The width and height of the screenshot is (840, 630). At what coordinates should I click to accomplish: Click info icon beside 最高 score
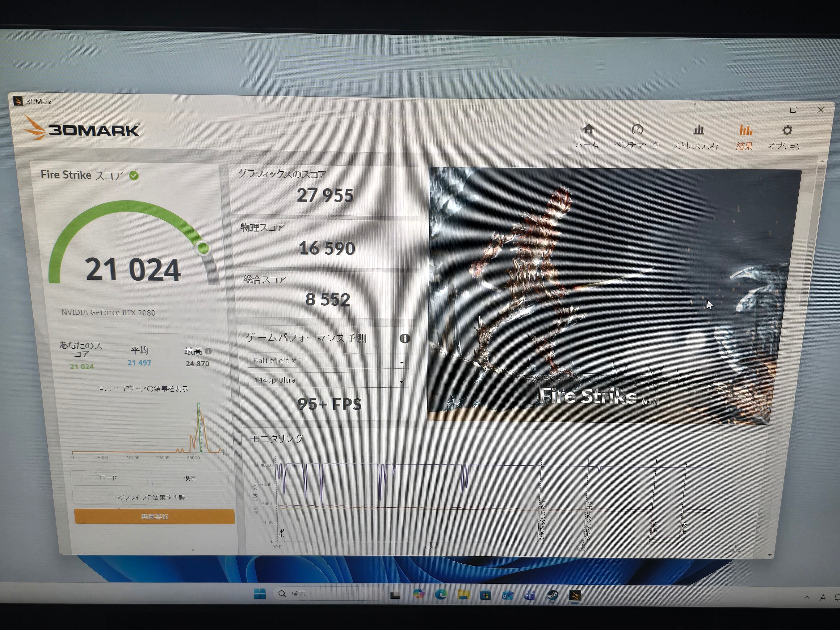point(208,351)
